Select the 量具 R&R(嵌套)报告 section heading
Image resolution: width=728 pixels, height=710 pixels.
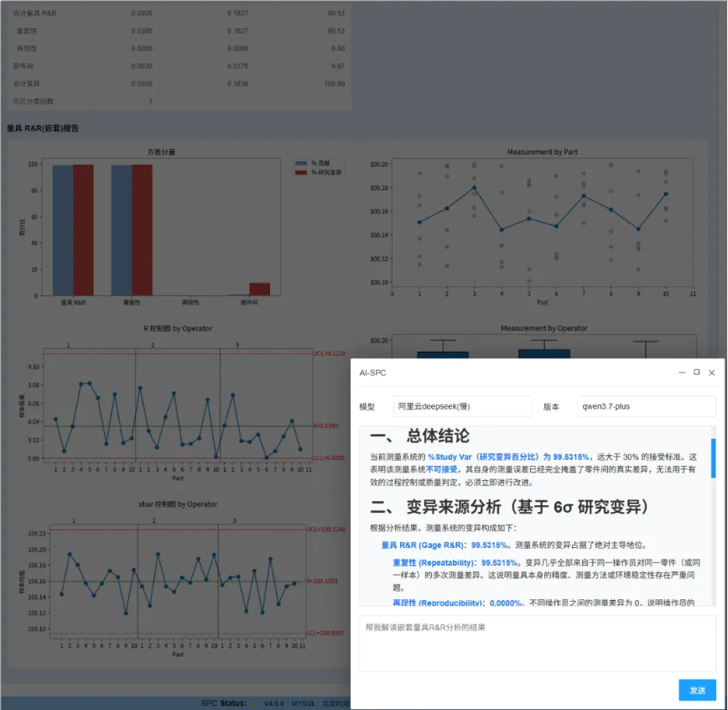[x=43, y=128]
